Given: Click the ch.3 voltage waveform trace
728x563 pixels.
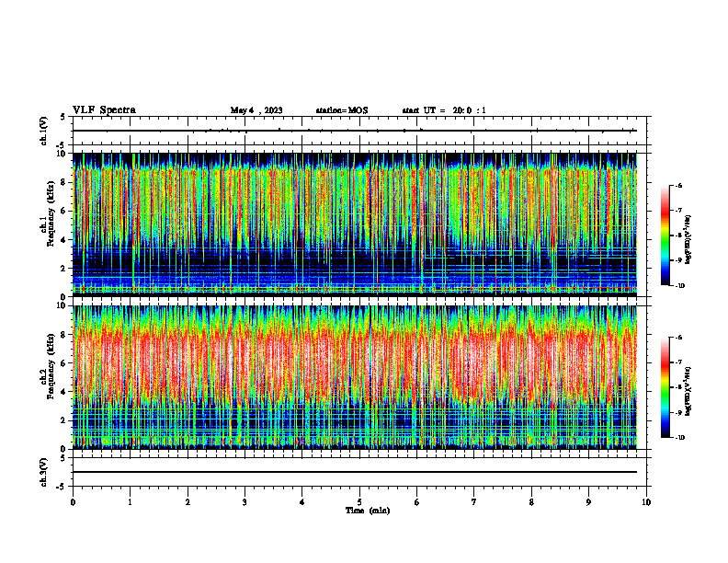Looking at the screenshot, I should point(355,472).
